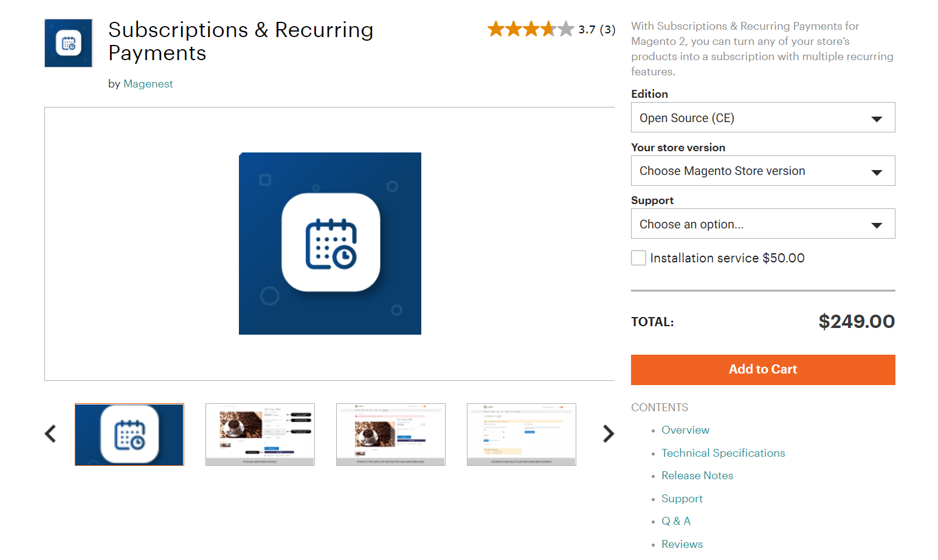This screenshot has height=560, width=938.
Task: Jump to the Q & A section
Action: pos(676,521)
